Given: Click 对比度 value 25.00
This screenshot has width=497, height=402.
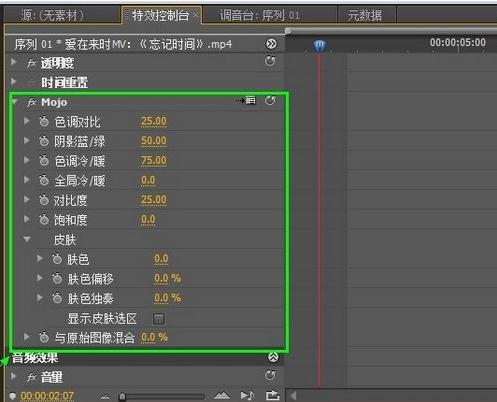Looking at the screenshot, I should 153,200.
